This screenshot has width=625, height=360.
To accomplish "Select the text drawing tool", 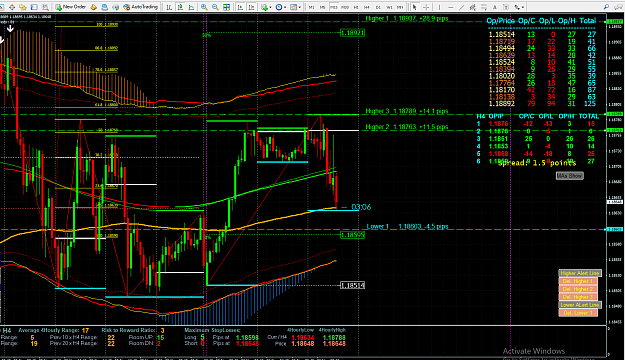I will [x=495, y=7].
